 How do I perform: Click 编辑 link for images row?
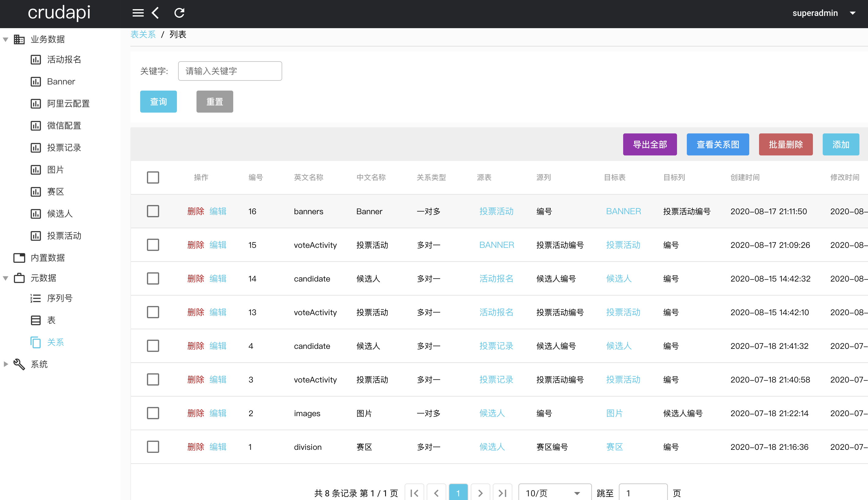click(218, 413)
